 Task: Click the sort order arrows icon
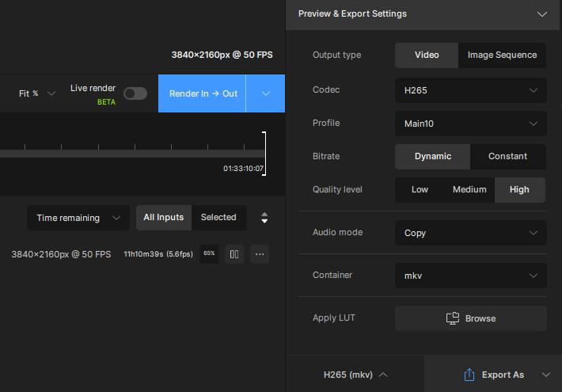[264, 218]
